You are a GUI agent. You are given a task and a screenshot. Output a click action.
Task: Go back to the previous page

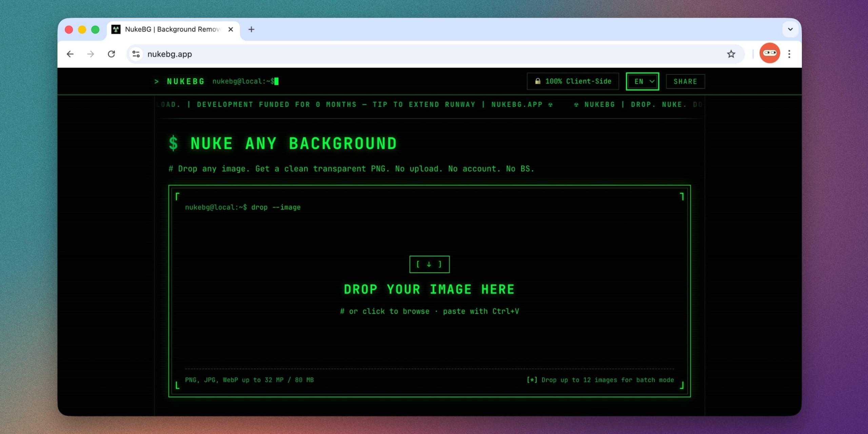pyautogui.click(x=70, y=54)
